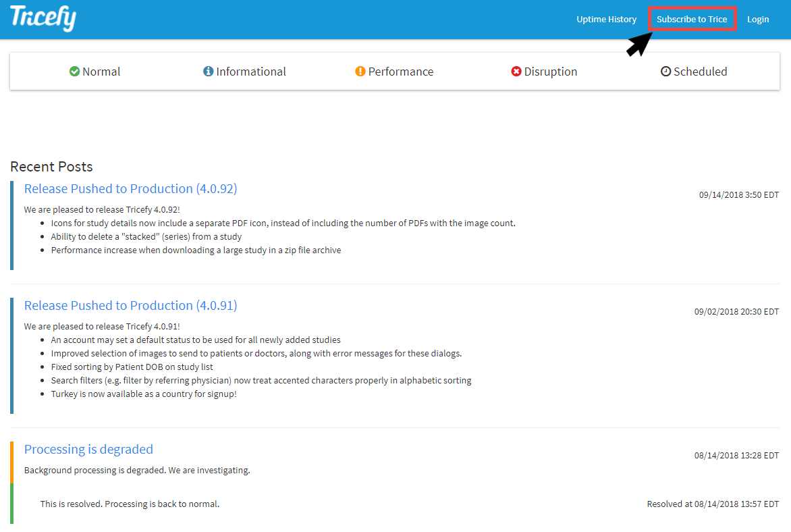The width and height of the screenshot is (791, 532).
Task: Click the blue Informational info icon
Action: (x=209, y=71)
